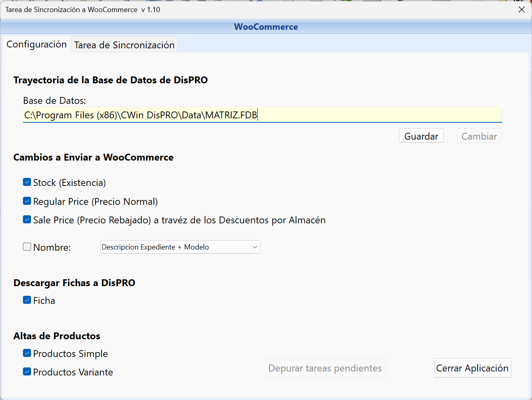The width and height of the screenshot is (532, 400).
Task: Disable "Productos Variante"
Action: point(27,371)
